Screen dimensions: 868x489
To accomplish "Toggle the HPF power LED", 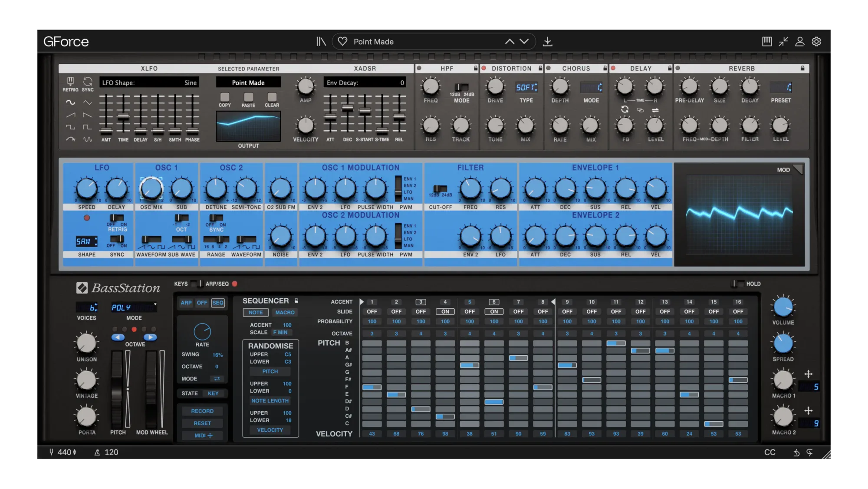I will click(x=419, y=68).
